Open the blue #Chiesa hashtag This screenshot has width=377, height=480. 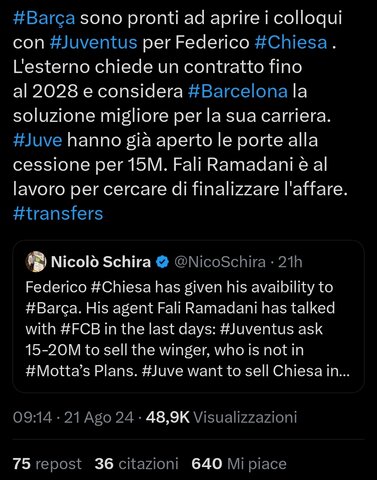click(x=291, y=43)
